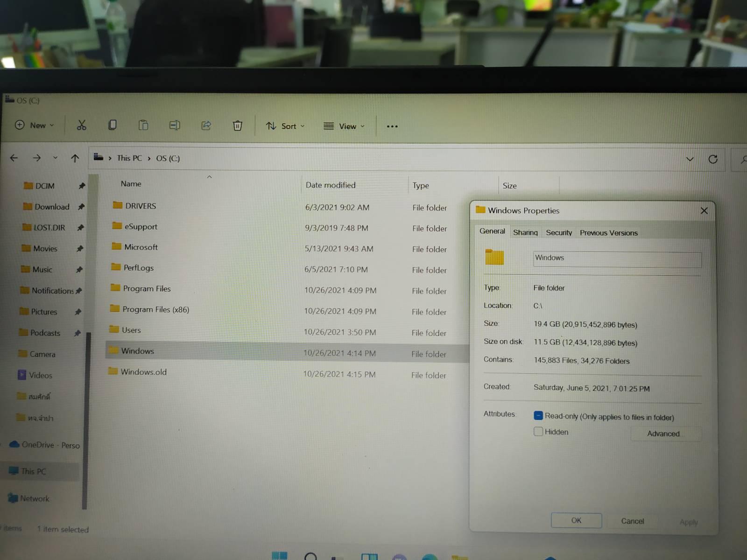Select the PerfLogs folder icon
This screenshot has height=560, width=747.
tap(116, 267)
